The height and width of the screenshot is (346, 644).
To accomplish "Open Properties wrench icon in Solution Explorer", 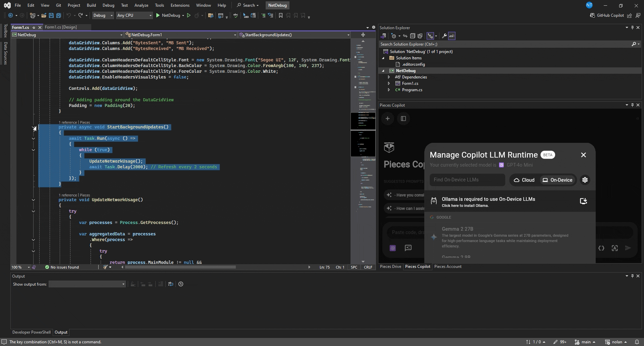I will click(x=444, y=36).
